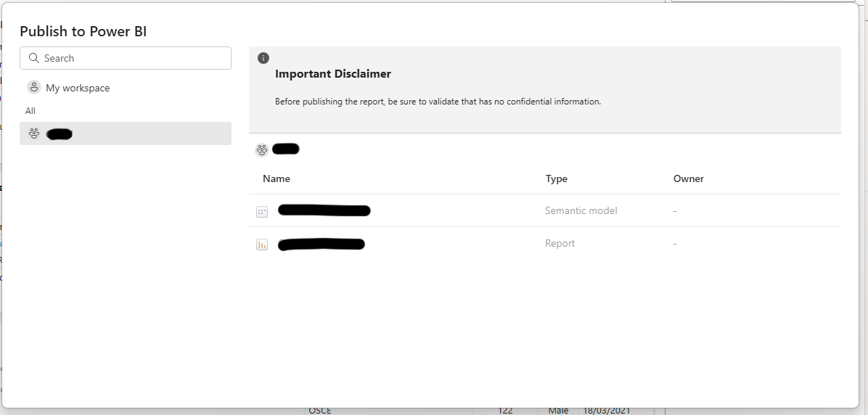Click the Search workspaces input field
The image size is (868, 415).
125,58
